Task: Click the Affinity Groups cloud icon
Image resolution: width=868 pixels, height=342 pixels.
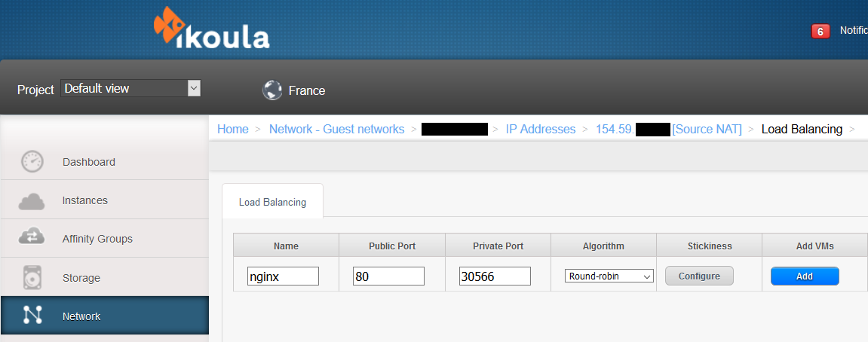Action: pos(32,237)
